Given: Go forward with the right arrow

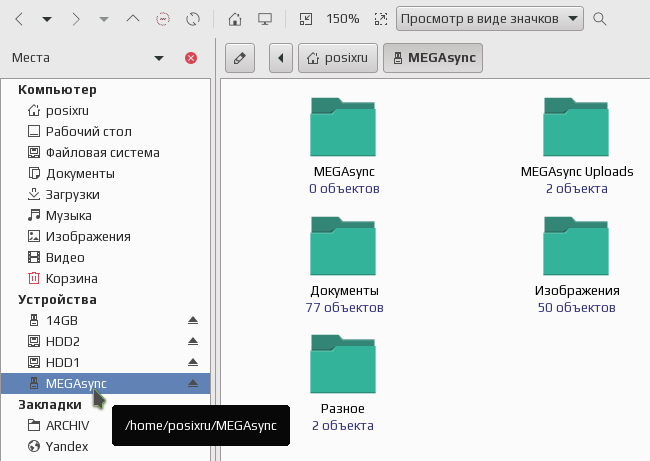Looking at the screenshot, I should 75,19.
